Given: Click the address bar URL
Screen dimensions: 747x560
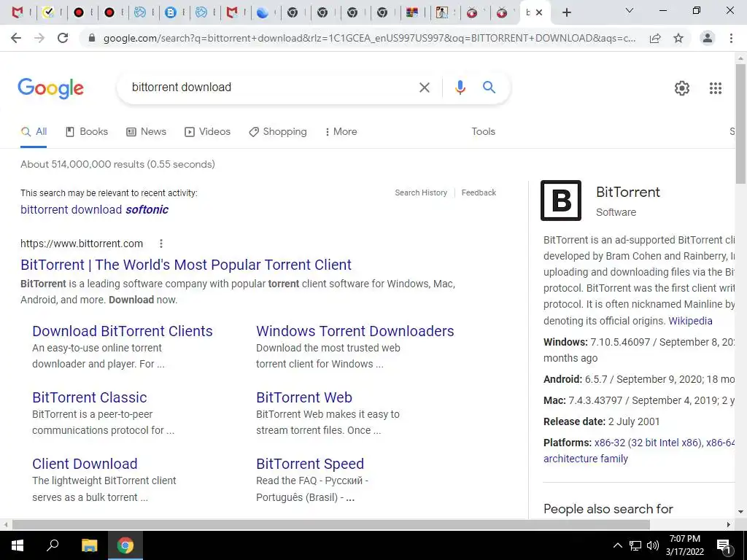Looking at the screenshot, I should (369, 39).
